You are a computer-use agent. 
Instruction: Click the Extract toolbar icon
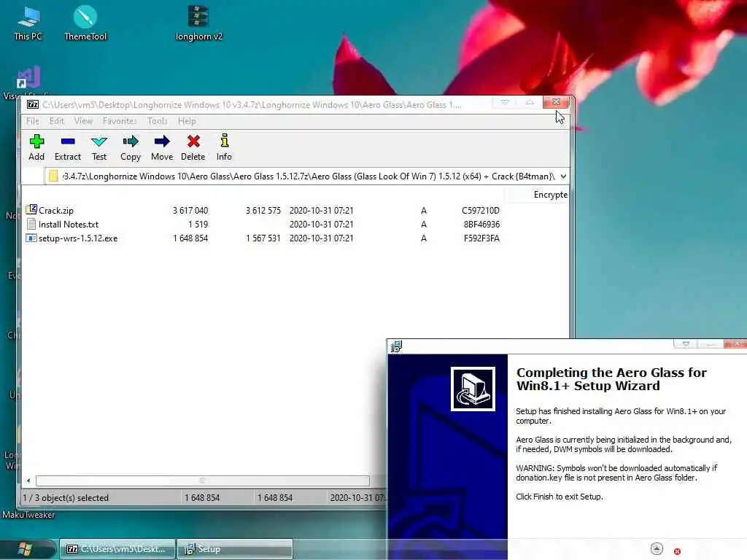pos(68,141)
